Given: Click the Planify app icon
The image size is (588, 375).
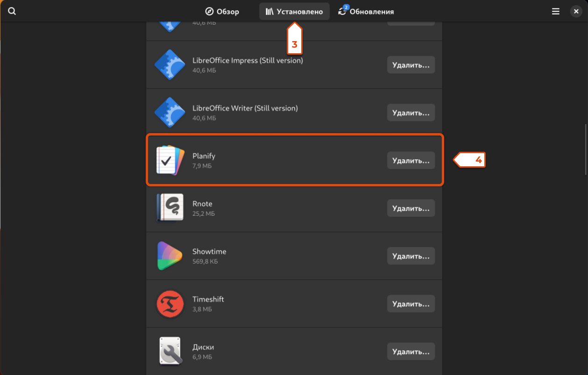Looking at the screenshot, I should click(170, 160).
